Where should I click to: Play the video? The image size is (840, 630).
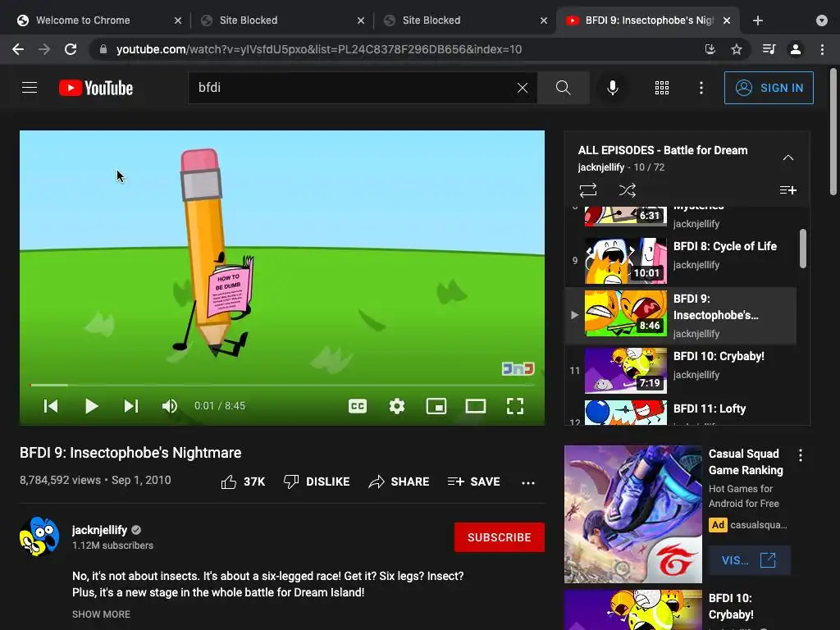tap(92, 406)
